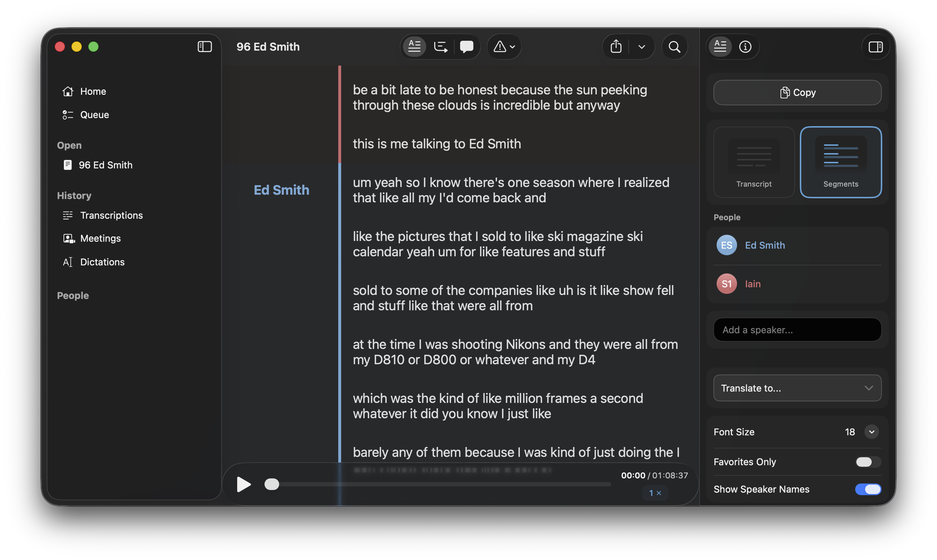Image resolution: width=937 pixels, height=560 pixels.
Task: Hide the right inspector sidebar
Action: (x=876, y=47)
